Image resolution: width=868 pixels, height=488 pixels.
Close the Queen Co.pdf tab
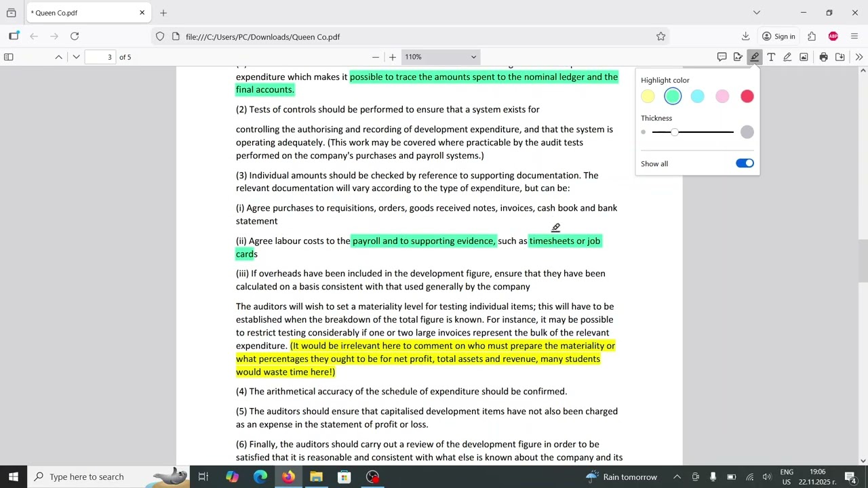[x=142, y=12]
